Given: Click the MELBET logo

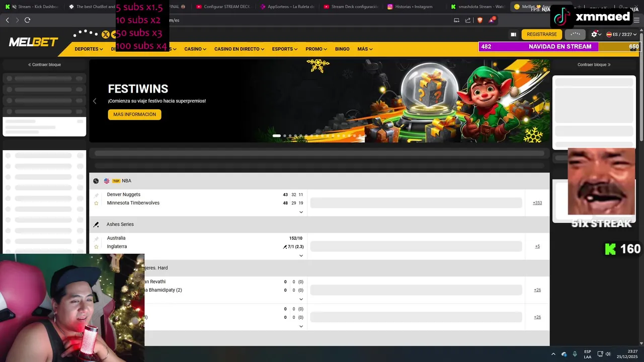Looking at the screenshot, I should (x=33, y=42).
